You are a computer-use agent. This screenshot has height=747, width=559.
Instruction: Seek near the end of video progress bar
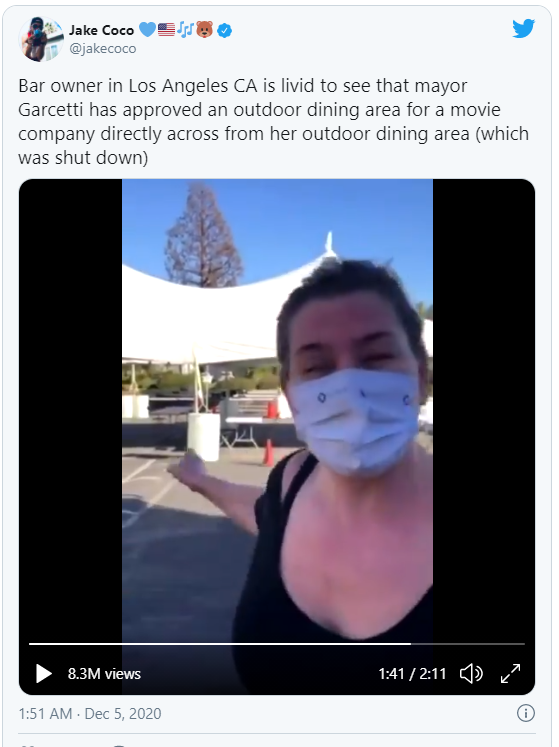[517, 644]
